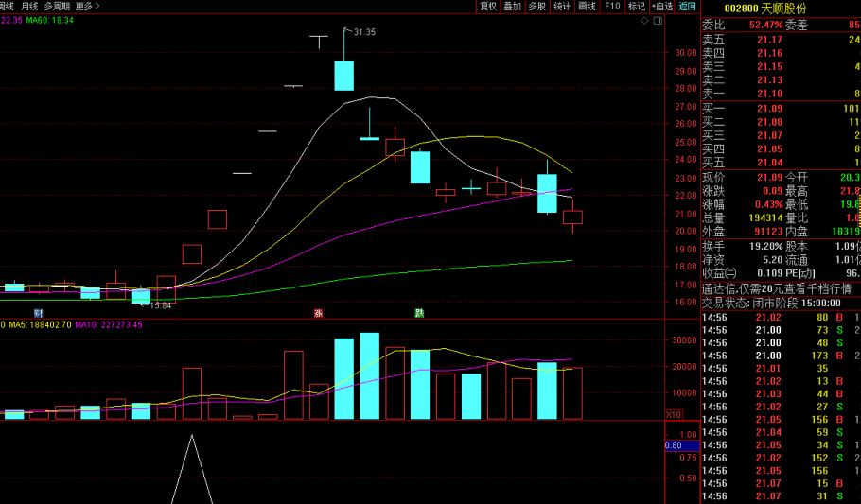This screenshot has height=504, width=861.
Task: Select the 买四 21.05 bid row
Action: click(781, 148)
